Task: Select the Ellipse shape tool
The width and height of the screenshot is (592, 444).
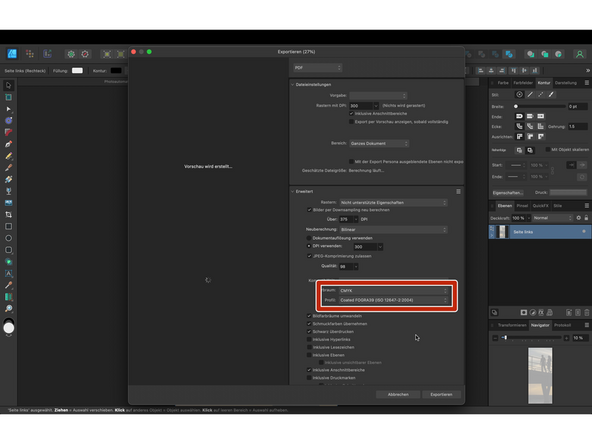Action: (9, 238)
